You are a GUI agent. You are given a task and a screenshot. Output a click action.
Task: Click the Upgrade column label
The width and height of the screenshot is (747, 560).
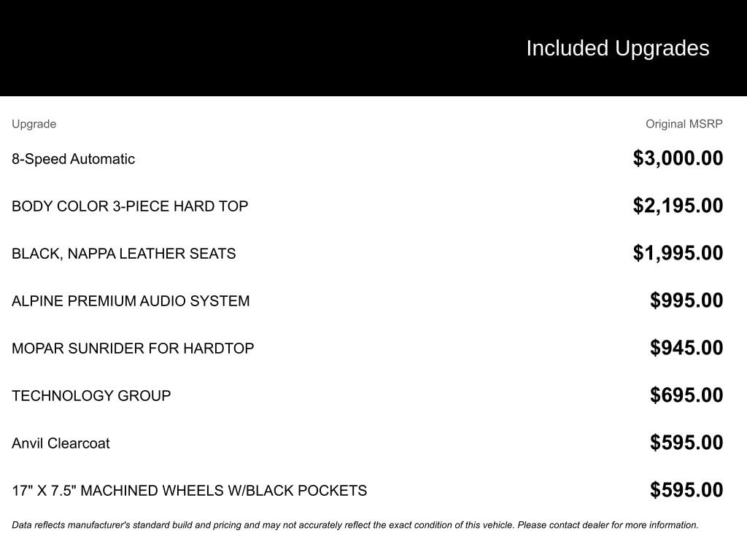click(34, 124)
